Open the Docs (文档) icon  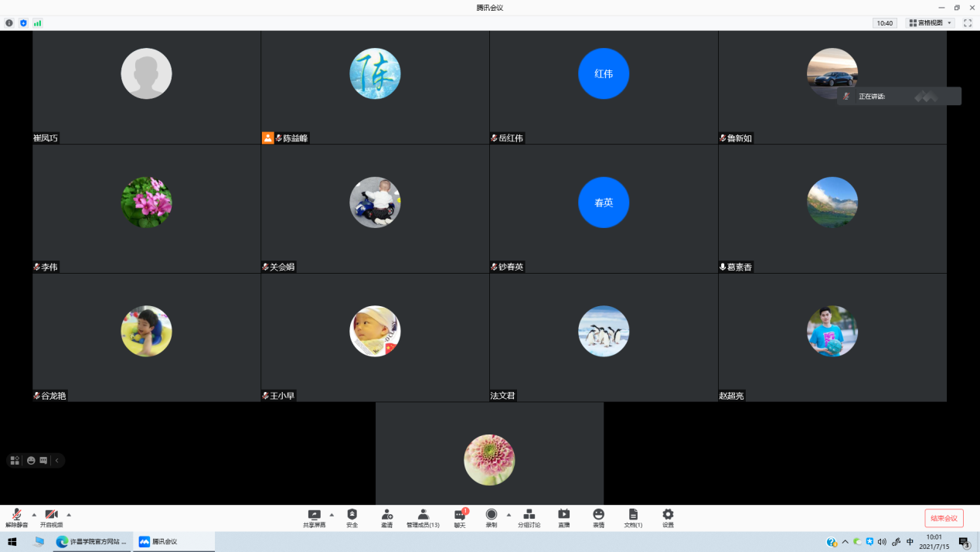[633, 517]
